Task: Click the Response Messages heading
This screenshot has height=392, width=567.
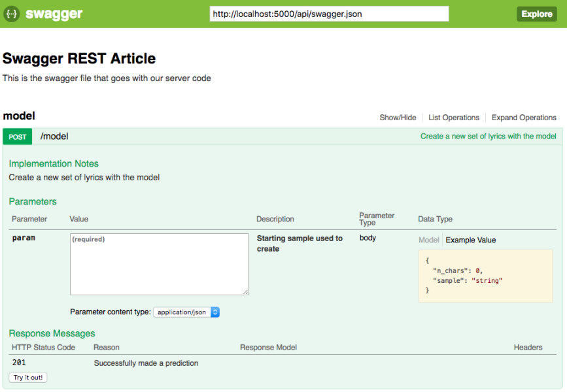Action: tap(52, 333)
